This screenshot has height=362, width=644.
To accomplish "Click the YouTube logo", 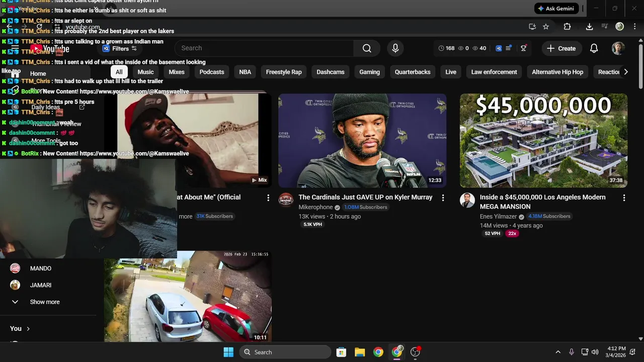I will [x=49, y=49].
